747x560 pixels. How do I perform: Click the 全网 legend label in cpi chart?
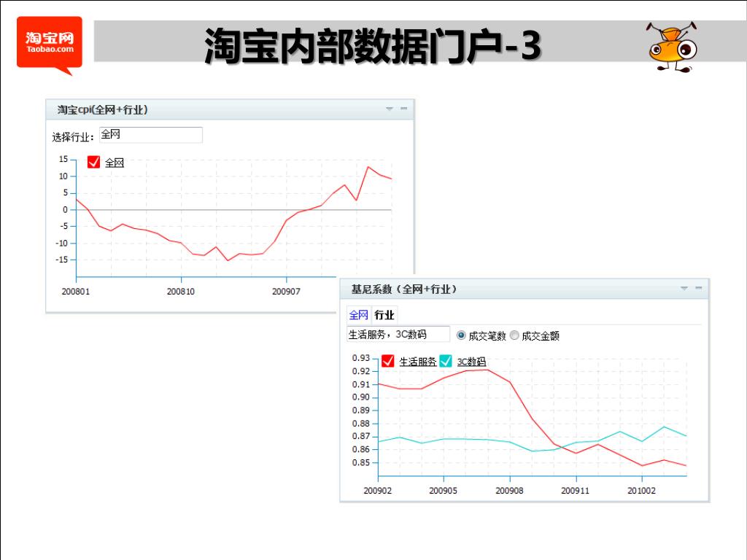[115, 163]
